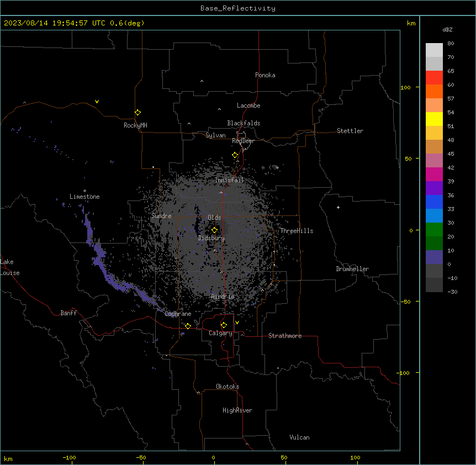The height and width of the screenshot is (465, 476).
Task: Click the yellow diamond marker below Cochrane
Action: click(x=188, y=326)
